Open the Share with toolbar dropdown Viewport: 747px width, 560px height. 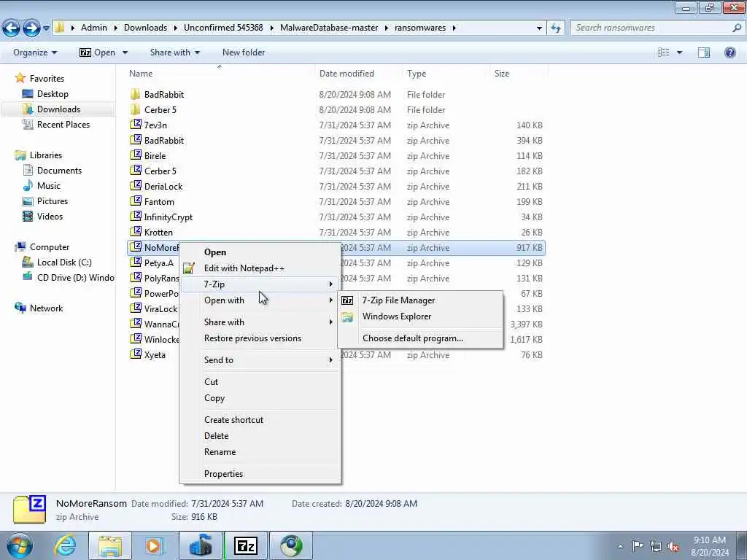[175, 52]
